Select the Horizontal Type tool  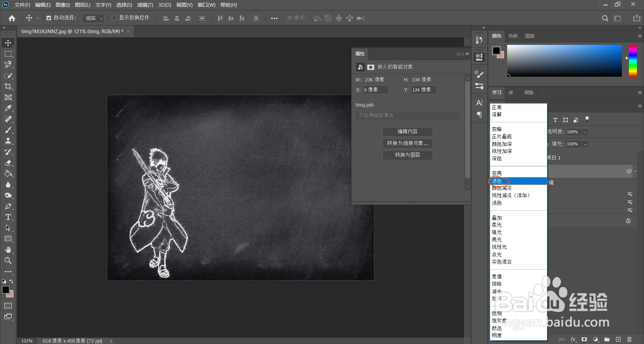tap(8, 217)
